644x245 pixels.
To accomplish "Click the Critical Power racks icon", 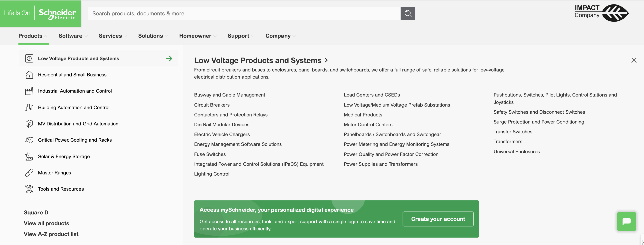I will tap(29, 140).
